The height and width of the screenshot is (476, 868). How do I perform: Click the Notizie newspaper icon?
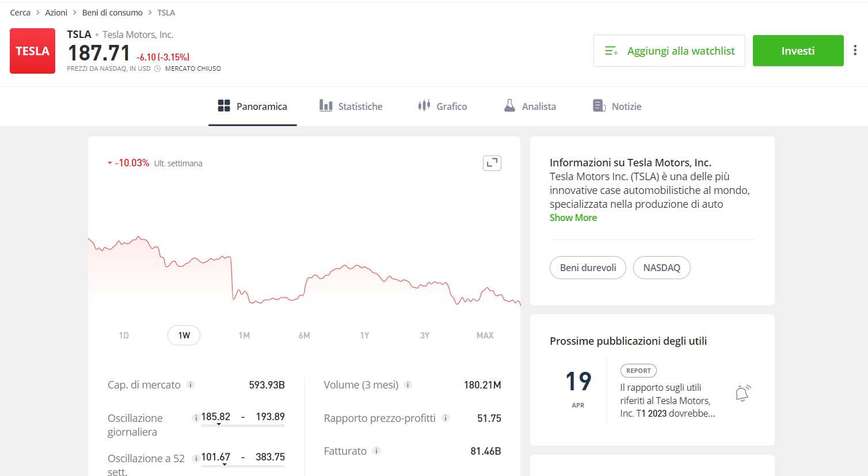click(x=599, y=105)
